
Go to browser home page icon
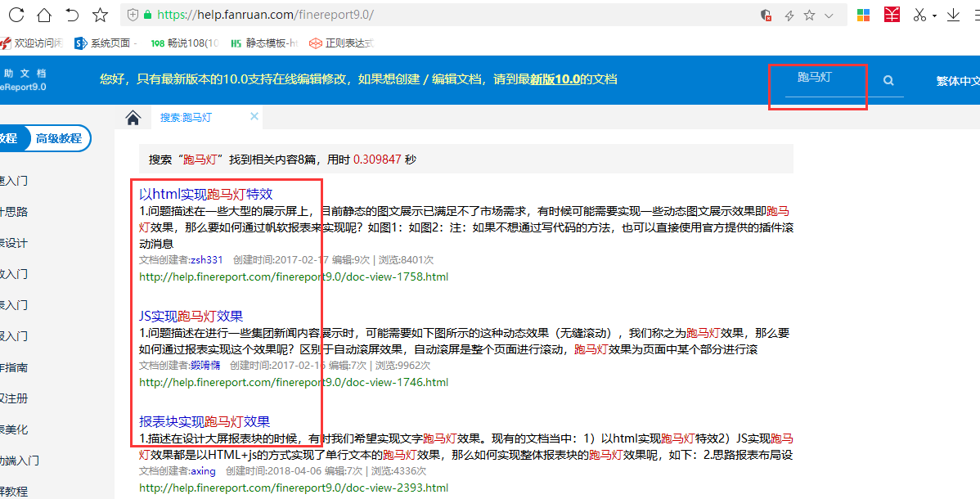coord(44,15)
